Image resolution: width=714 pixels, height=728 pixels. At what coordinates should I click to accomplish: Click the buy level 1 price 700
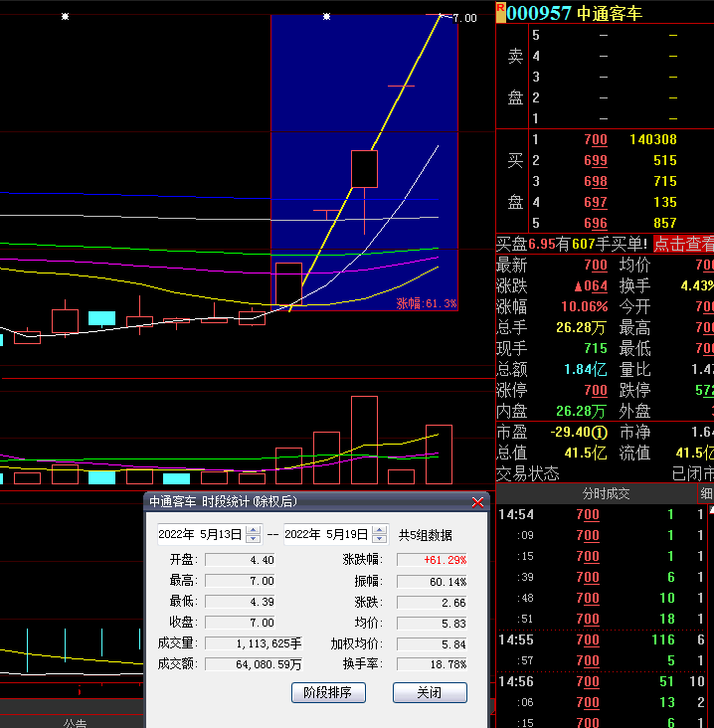click(x=595, y=140)
